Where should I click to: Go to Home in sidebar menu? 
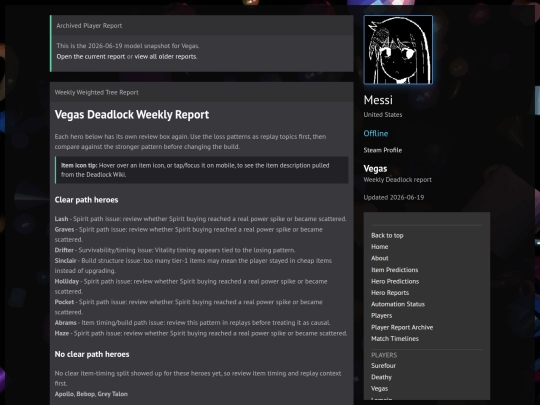(x=380, y=247)
